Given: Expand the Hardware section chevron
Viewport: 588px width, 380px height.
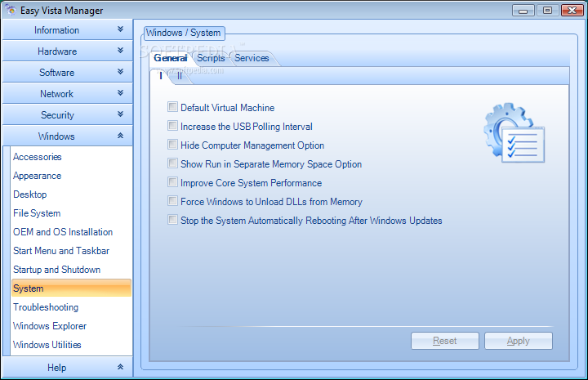Looking at the screenshot, I should tap(120, 51).
